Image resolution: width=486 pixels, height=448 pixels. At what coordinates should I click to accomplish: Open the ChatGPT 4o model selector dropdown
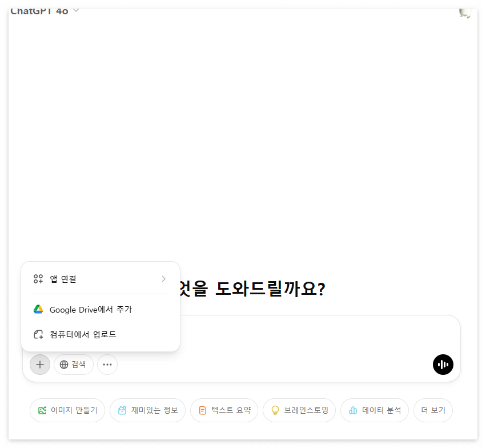pyautogui.click(x=46, y=9)
